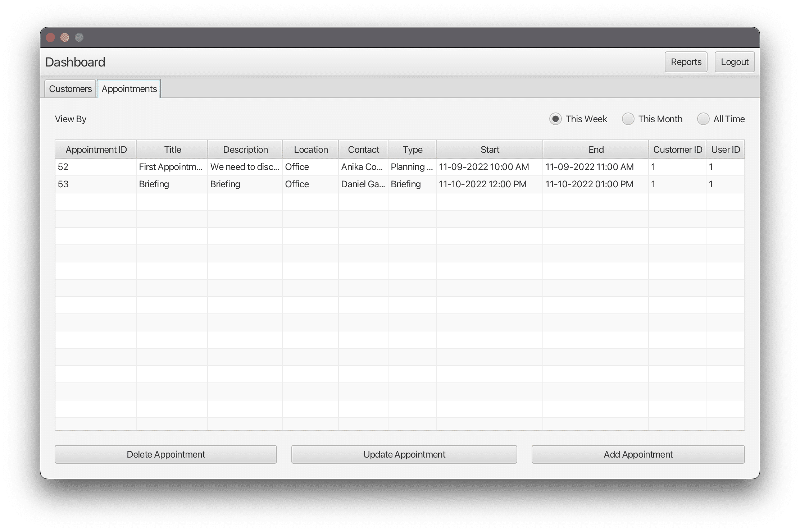This screenshot has width=800, height=532.
Task: Select the This Week radio button
Action: pos(555,119)
